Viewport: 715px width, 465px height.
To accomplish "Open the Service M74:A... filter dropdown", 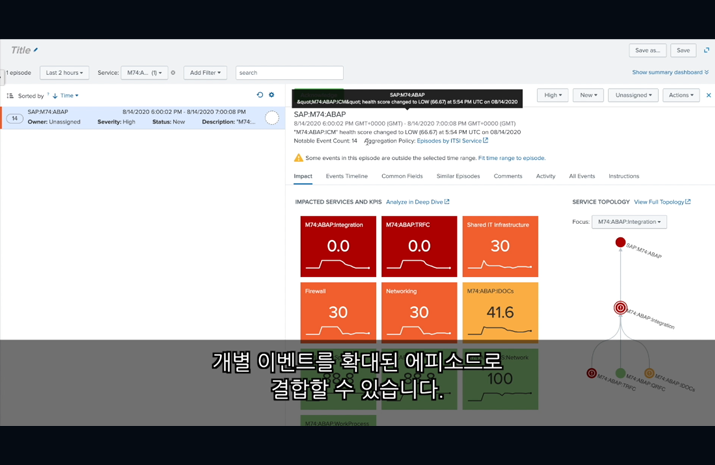I will pos(144,72).
